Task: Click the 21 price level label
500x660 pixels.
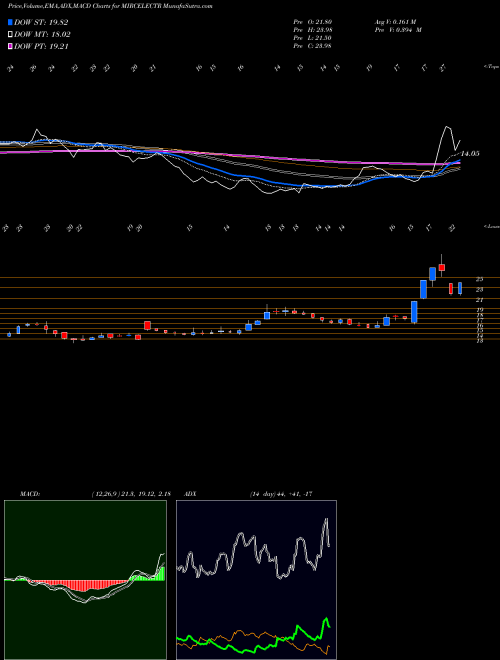Action: click(479, 300)
